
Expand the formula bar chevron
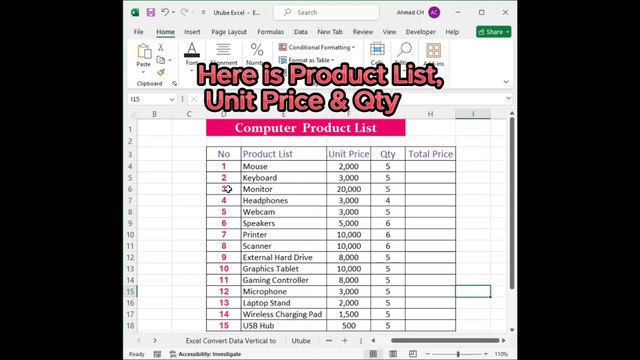coord(508,98)
